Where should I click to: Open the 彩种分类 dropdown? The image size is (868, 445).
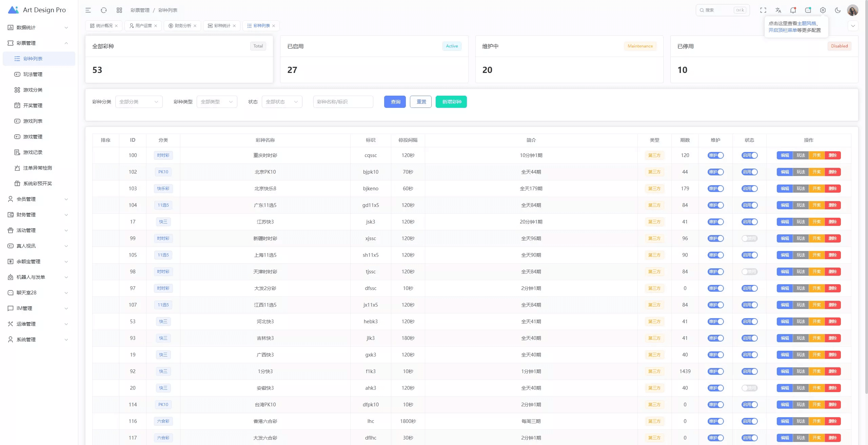(x=139, y=102)
